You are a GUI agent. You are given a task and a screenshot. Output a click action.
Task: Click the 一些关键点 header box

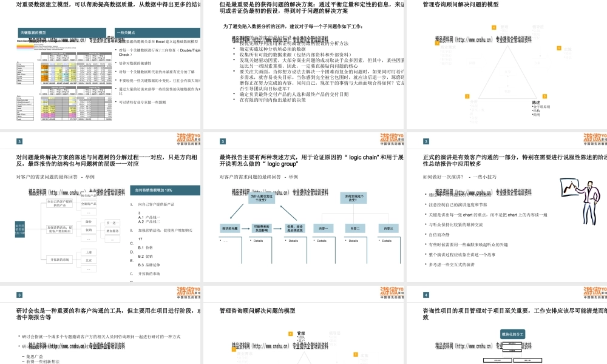158,33
